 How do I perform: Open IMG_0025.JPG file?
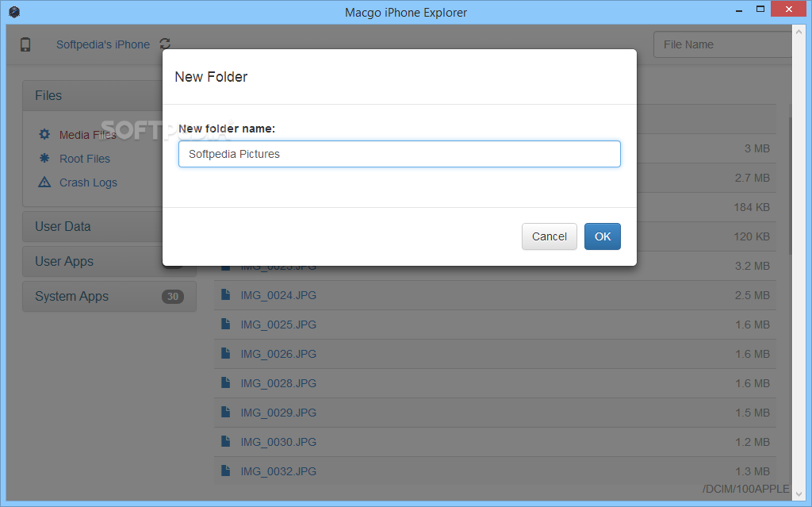pos(278,325)
